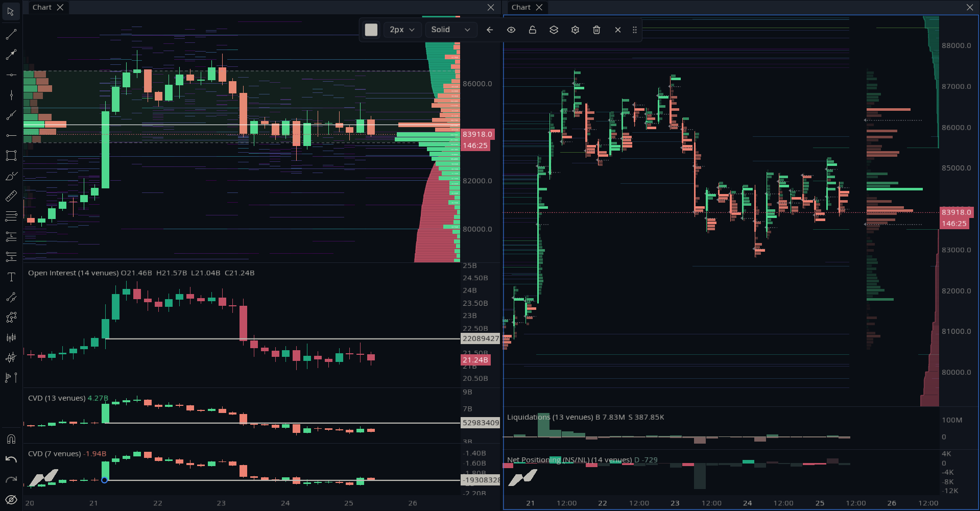980x511 pixels.
Task: Select the candlestick range tool
Action: click(11, 337)
